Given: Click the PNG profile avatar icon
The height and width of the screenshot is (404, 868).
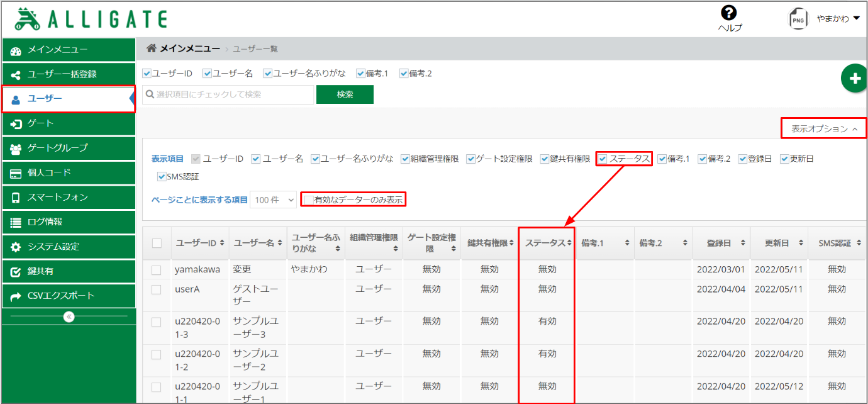Looking at the screenshot, I should click(x=798, y=19).
